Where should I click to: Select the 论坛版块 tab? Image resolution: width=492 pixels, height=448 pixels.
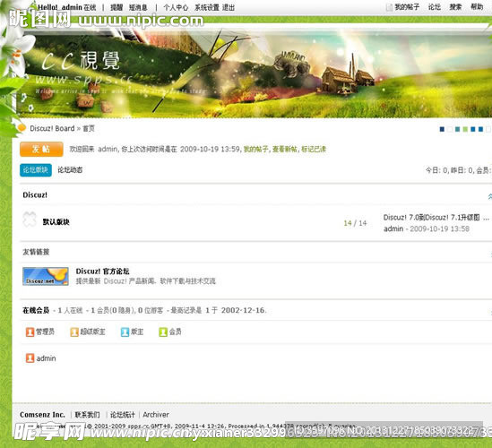(36, 170)
